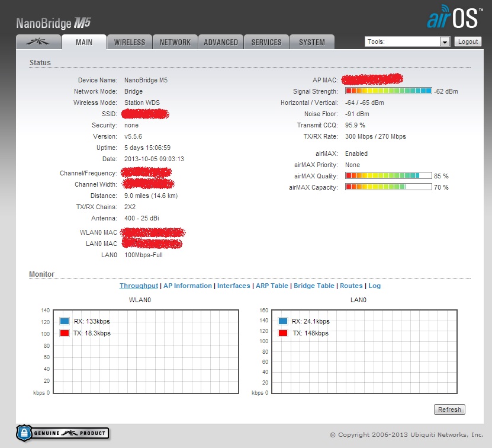This screenshot has height=448, width=492.
Task: Switch to the WIRELESS tab
Action: tap(130, 42)
